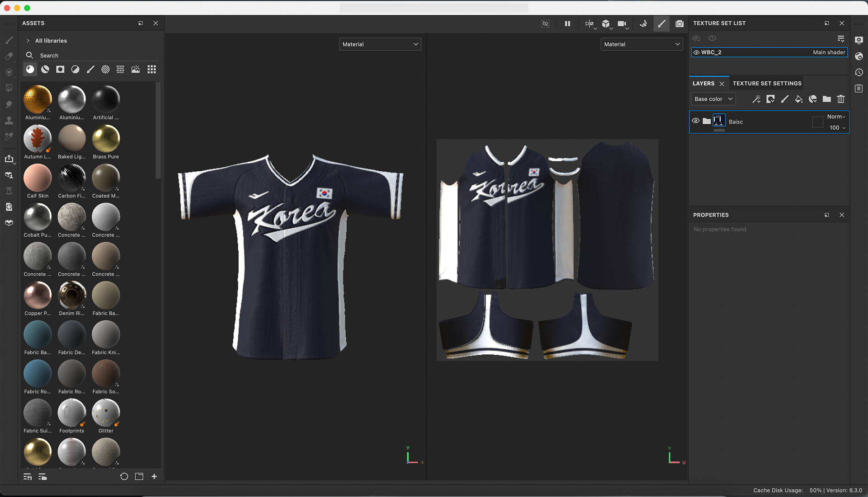Filter assets by Textures

[x=120, y=69]
